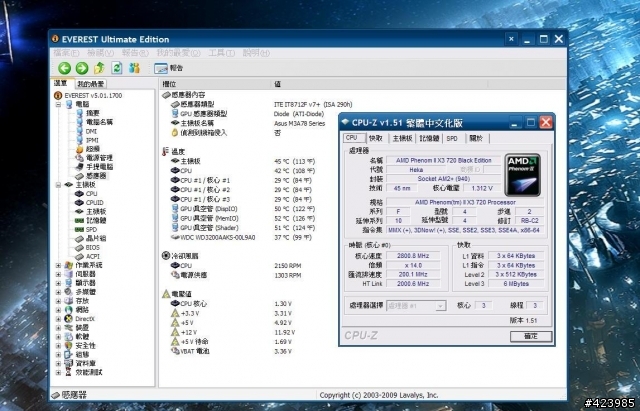Screen dimensions: 640x411
Task: Go forward with the green right arrow
Action: pos(82,68)
